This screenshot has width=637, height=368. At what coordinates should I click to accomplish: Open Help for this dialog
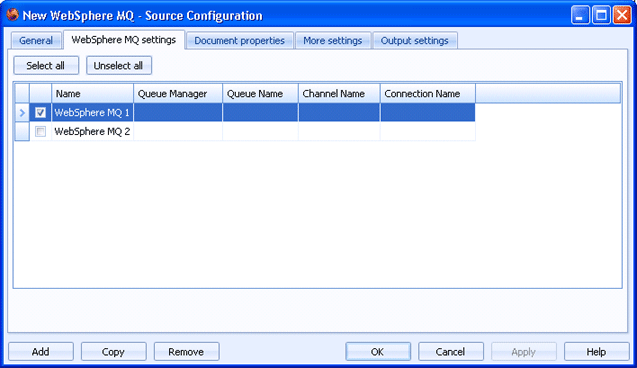(596, 351)
